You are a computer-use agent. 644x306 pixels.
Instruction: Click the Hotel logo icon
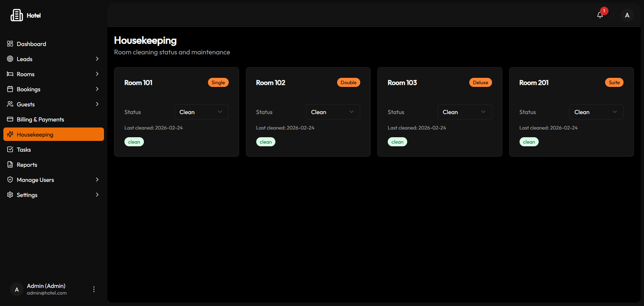click(x=16, y=15)
